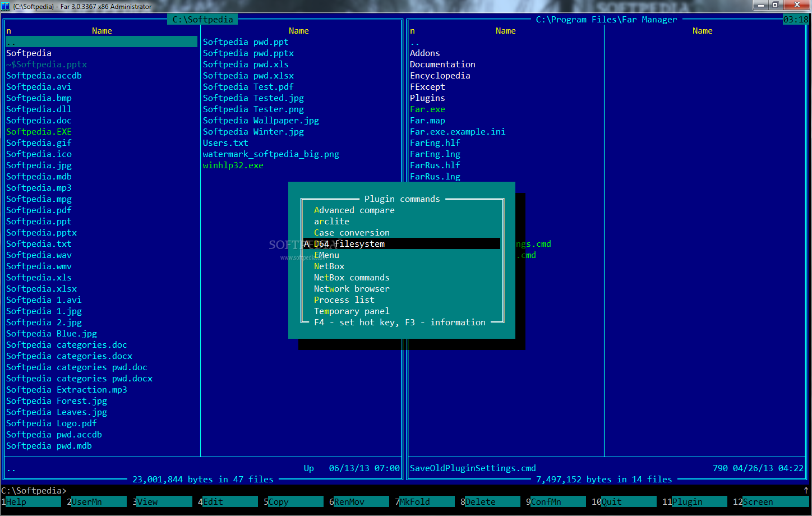Select ~$Softpedia.pptx file
812x516 pixels.
[47, 64]
